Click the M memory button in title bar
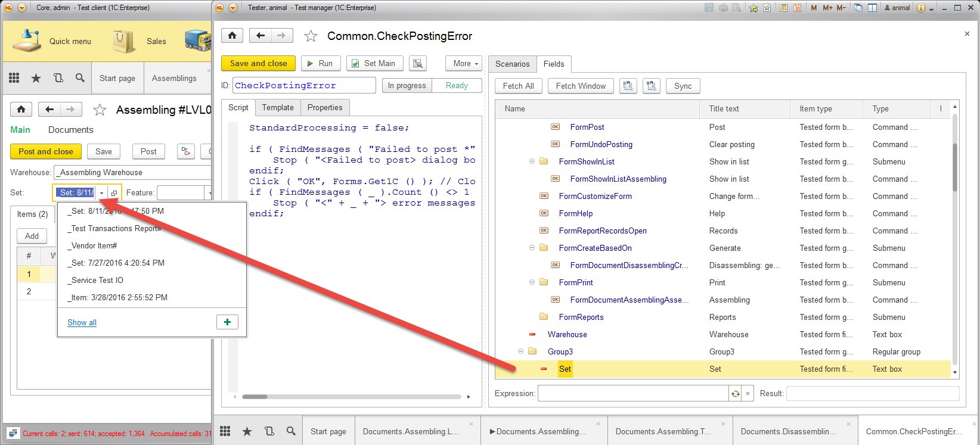The width and height of the screenshot is (980, 445). 814,8
